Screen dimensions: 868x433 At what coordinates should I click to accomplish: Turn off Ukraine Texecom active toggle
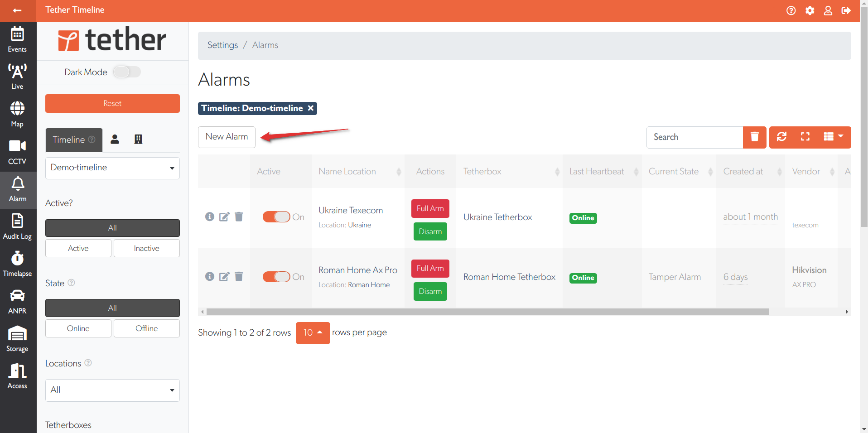(276, 217)
